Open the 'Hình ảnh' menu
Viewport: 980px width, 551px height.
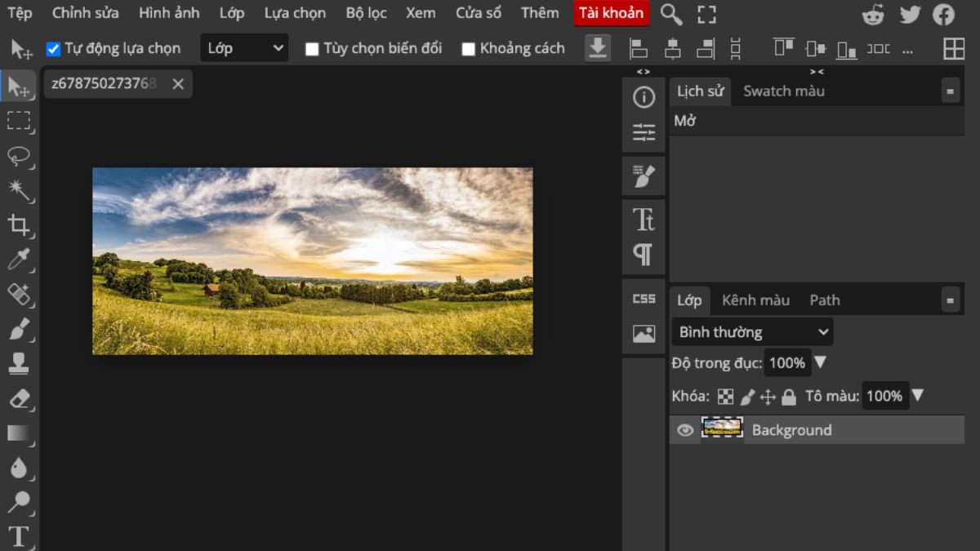tap(169, 13)
